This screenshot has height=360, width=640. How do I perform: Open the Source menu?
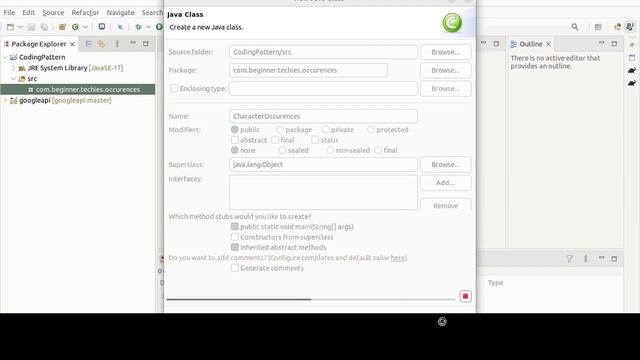pyautogui.click(x=53, y=13)
